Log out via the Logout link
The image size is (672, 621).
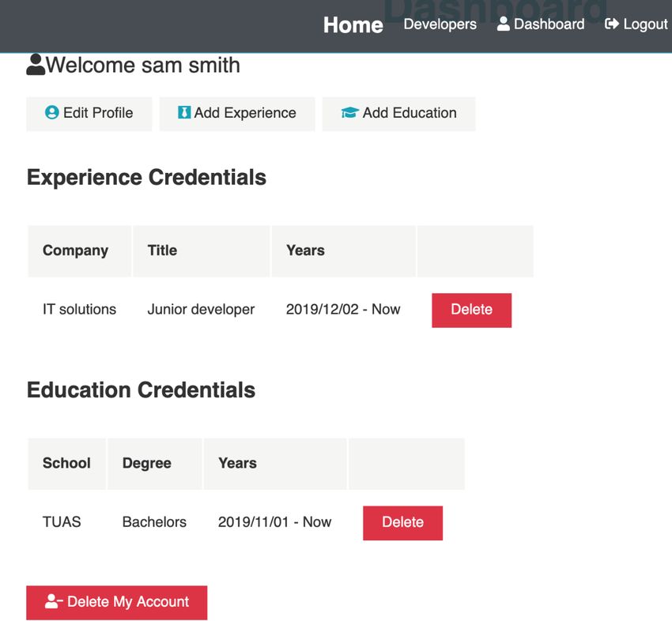pyautogui.click(x=636, y=24)
